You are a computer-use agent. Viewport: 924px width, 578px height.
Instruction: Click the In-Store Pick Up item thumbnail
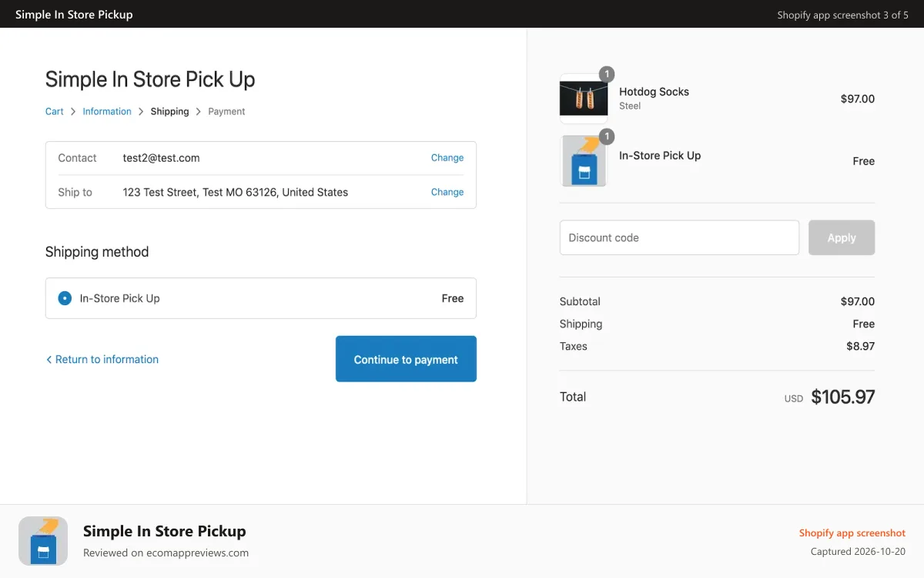[584, 161]
